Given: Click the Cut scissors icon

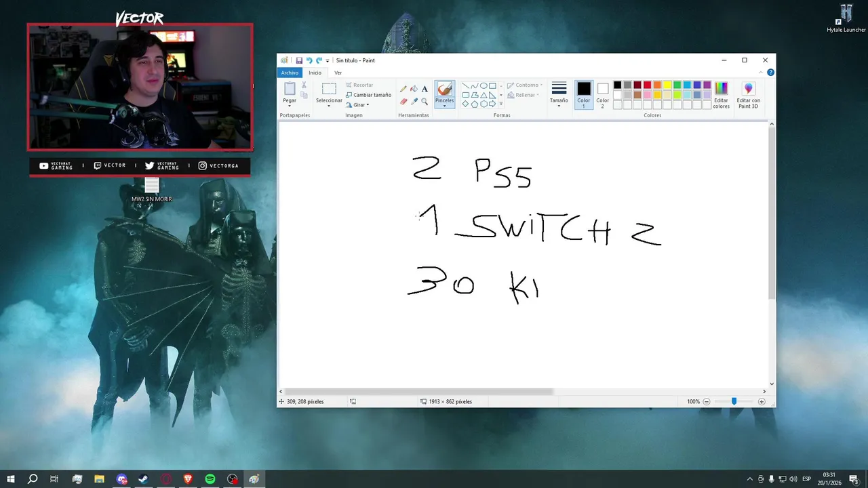Looking at the screenshot, I should 304,85.
